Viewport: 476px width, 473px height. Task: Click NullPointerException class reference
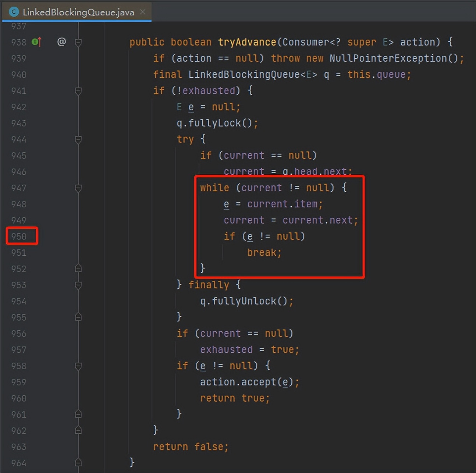388,58
